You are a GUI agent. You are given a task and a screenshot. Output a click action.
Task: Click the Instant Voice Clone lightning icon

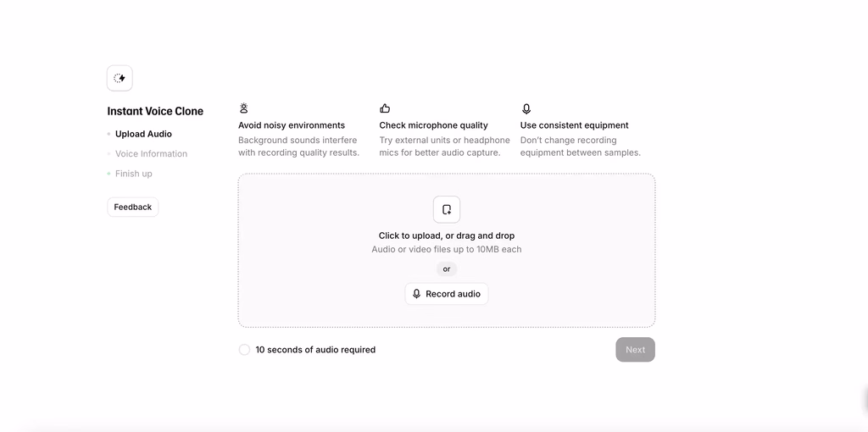[120, 78]
